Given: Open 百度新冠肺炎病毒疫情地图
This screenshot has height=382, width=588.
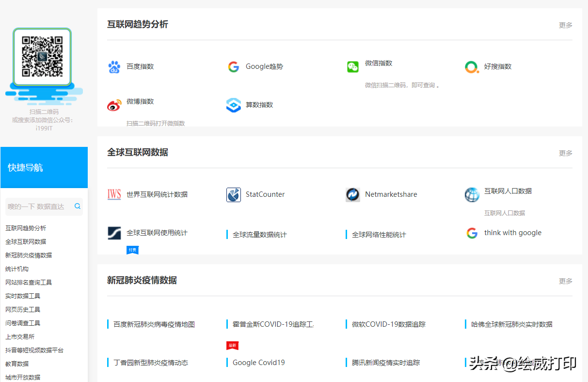Looking at the screenshot, I should click(154, 324).
